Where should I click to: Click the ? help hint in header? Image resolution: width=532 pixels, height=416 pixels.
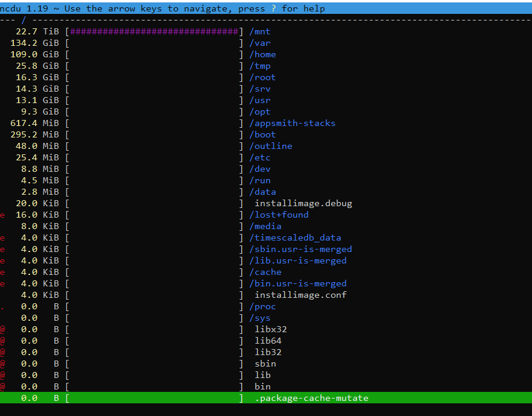pyautogui.click(x=273, y=8)
